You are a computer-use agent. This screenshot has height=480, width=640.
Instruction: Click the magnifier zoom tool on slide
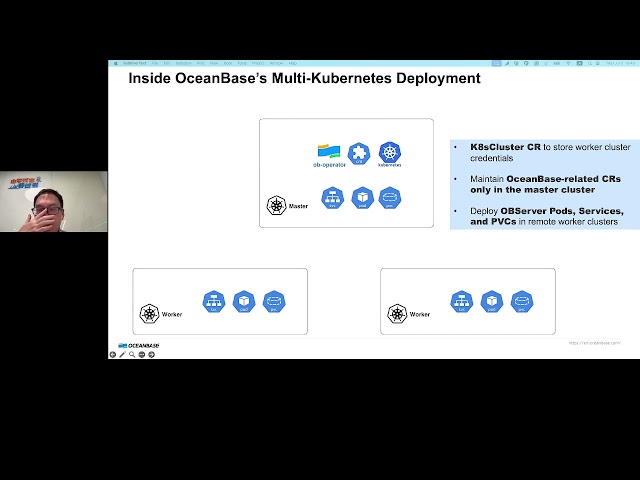(x=132, y=354)
